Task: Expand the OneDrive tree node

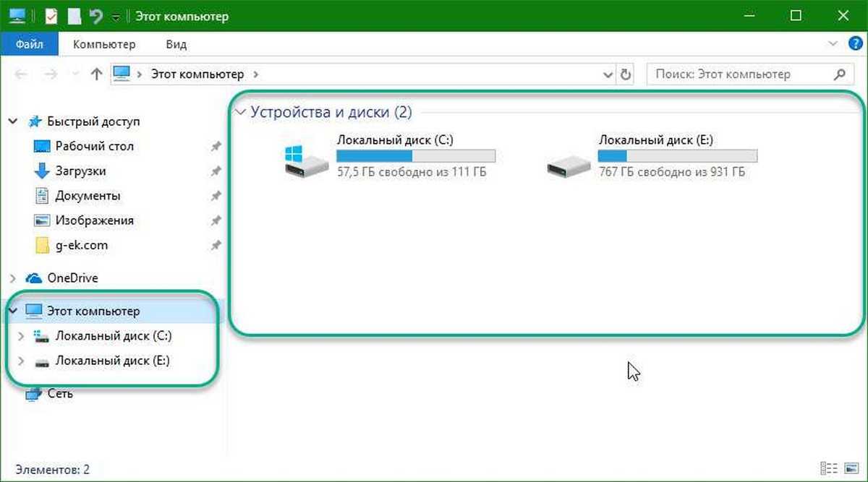Action: tap(13, 278)
